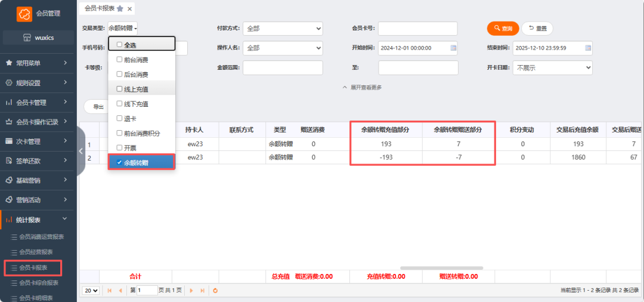The height and width of the screenshot is (302, 644).
Task: Collapse the 统计报表 sidebar menu
Action: (x=38, y=220)
